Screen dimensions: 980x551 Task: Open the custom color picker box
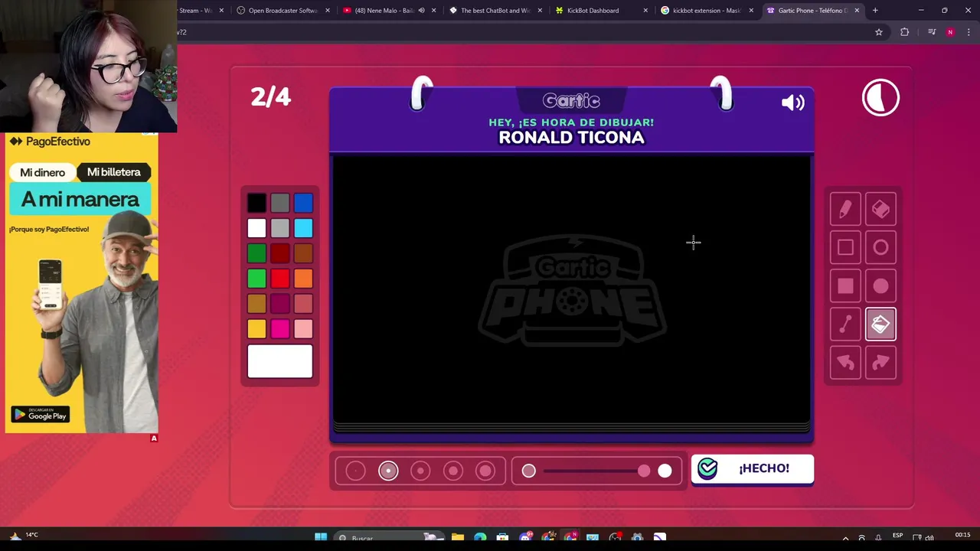pos(280,361)
